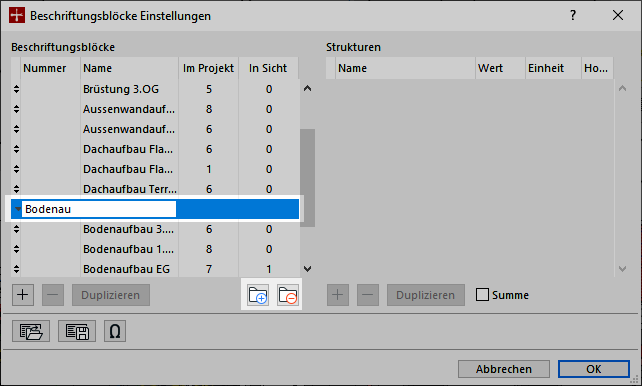The image size is (642, 386).
Task: Open the omega special characters button
Action: pyautogui.click(x=115, y=331)
